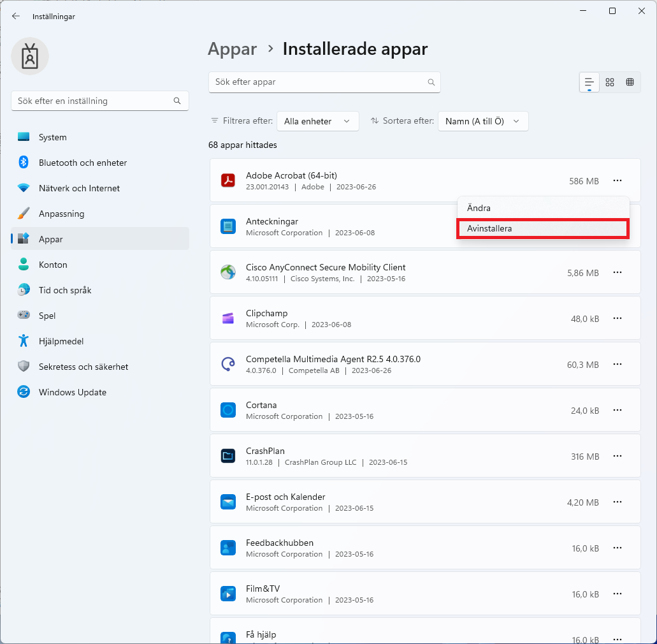
Task: Open more options for Film&TV
Action: [x=617, y=594]
